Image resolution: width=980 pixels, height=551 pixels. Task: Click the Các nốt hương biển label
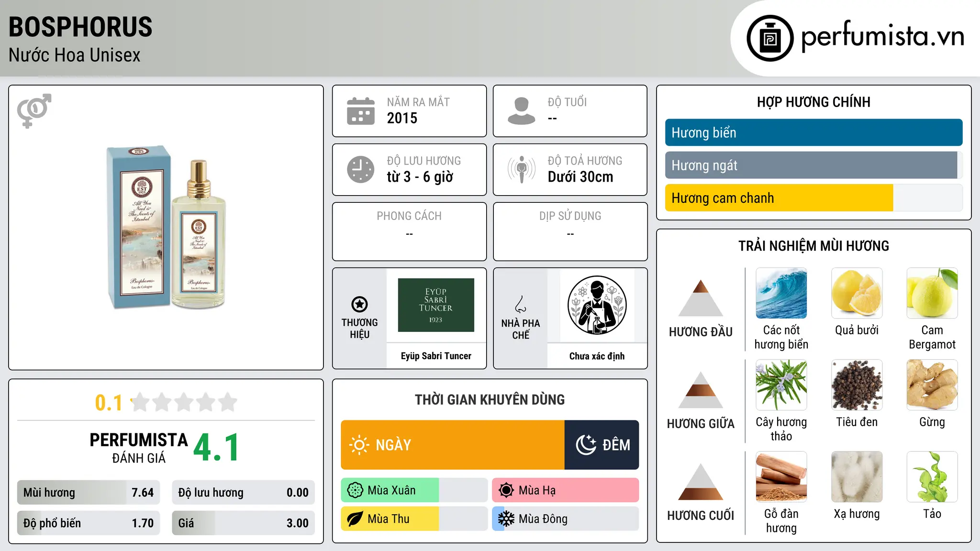(x=781, y=337)
